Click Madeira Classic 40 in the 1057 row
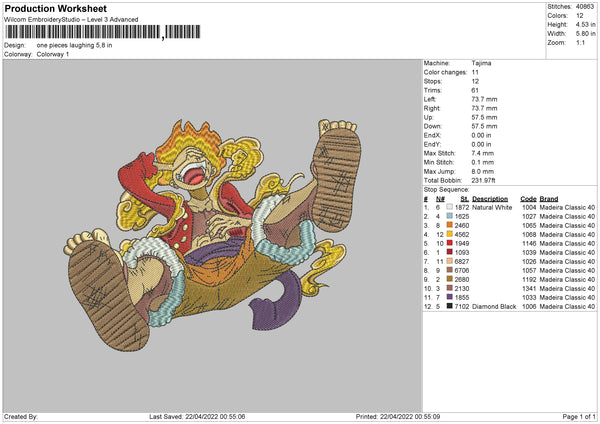 [567, 271]
